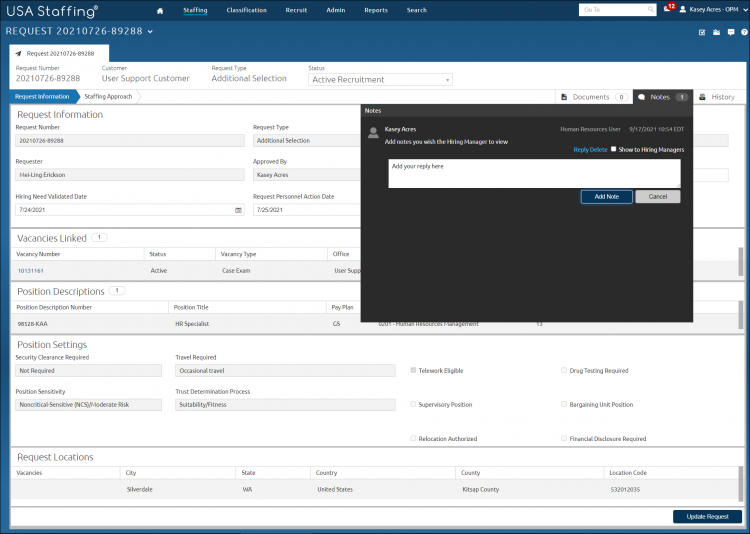Click the Position Sensitivity field
This screenshot has height=534, width=750.
tap(88, 405)
